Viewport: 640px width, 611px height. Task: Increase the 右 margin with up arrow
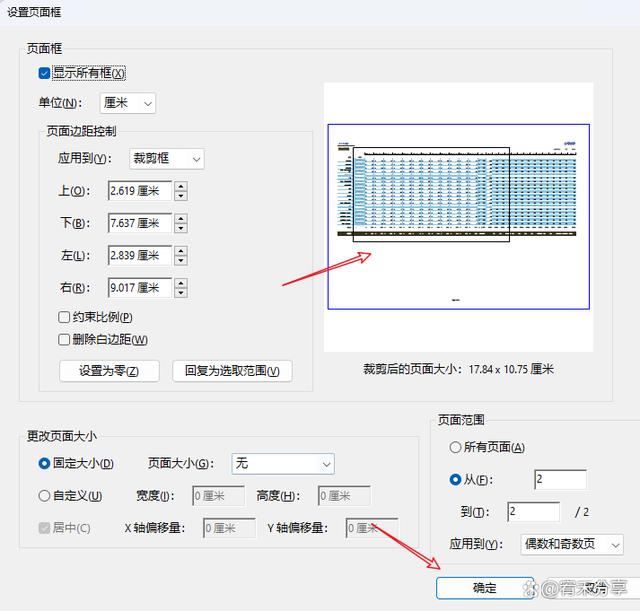tap(181, 283)
